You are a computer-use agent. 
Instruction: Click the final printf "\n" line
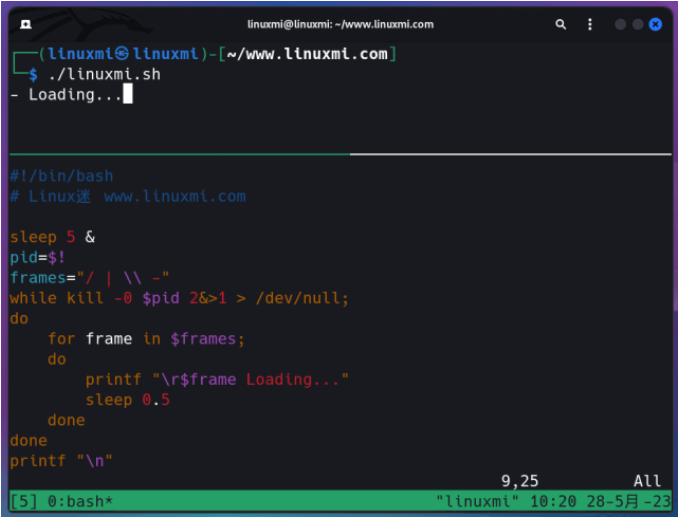coord(61,460)
